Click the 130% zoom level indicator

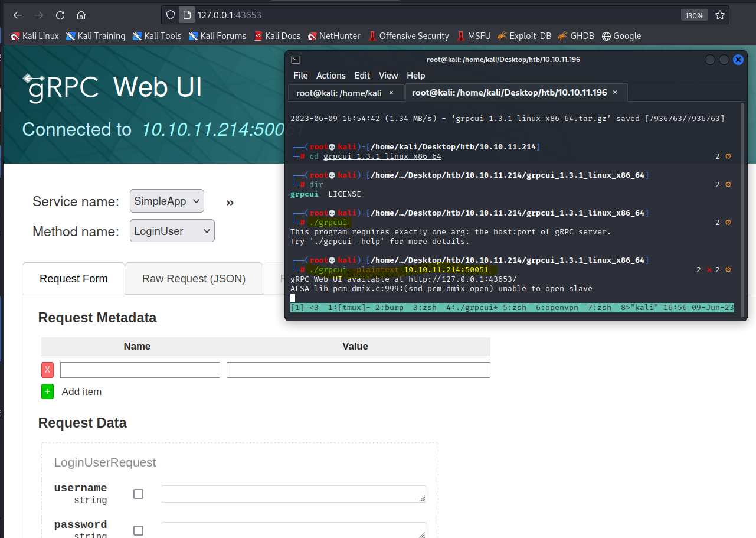(x=694, y=15)
